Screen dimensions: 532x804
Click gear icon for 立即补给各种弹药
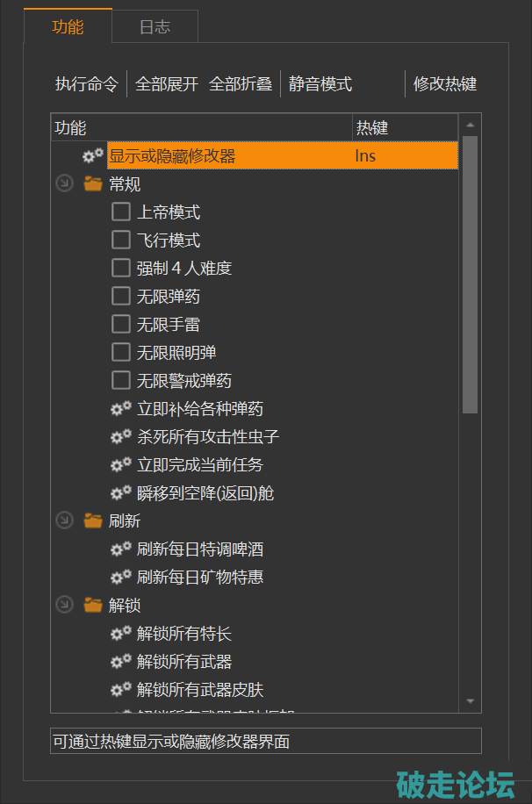[120, 409]
